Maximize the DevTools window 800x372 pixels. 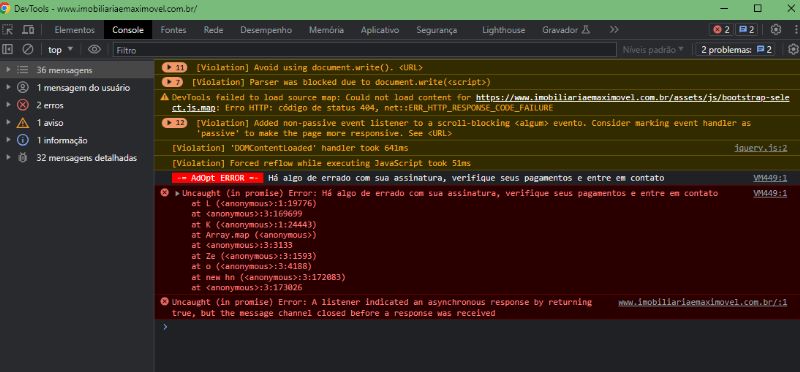point(758,9)
